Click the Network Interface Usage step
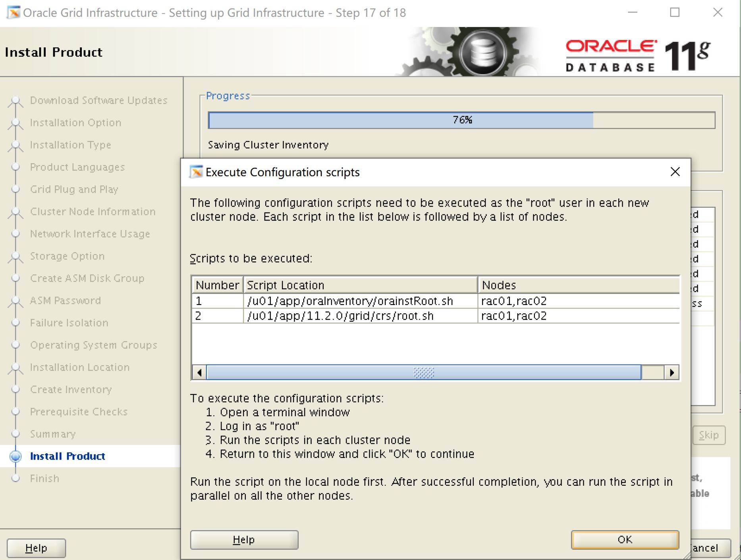This screenshot has width=741, height=560. [90, 234]
